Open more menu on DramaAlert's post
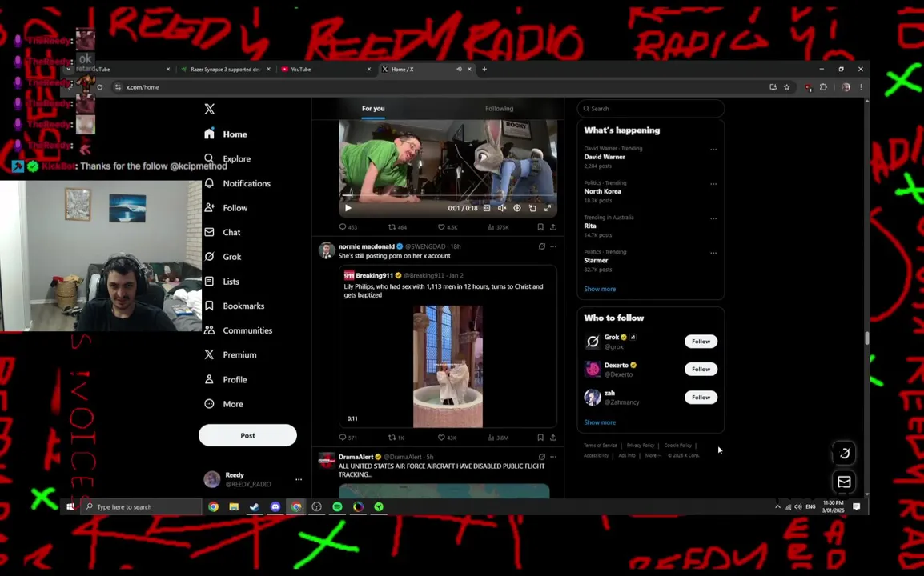The height and width of the screenshot is (576, 924). point(552,457)
